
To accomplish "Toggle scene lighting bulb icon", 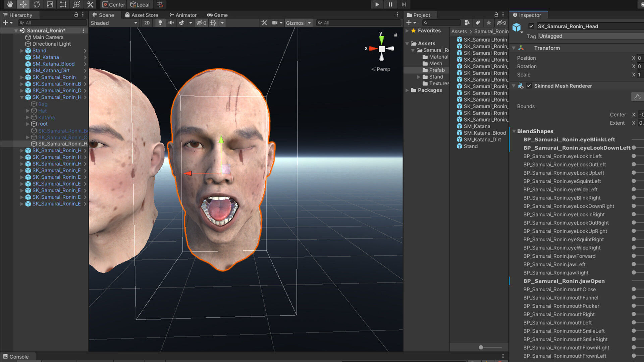I will pyautogui.click(x=160, y=23).
